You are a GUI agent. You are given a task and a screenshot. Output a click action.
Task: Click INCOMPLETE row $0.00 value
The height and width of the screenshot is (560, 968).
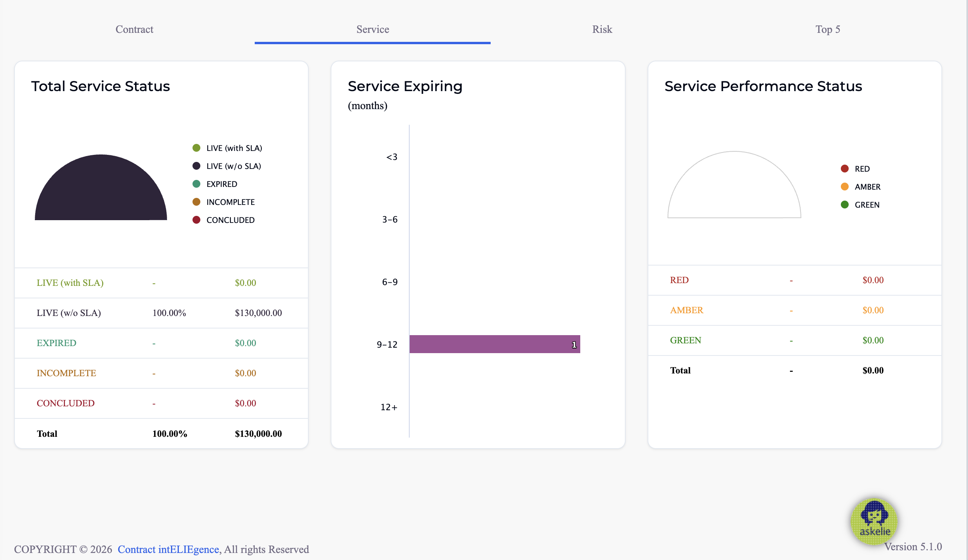click(245, 373)
